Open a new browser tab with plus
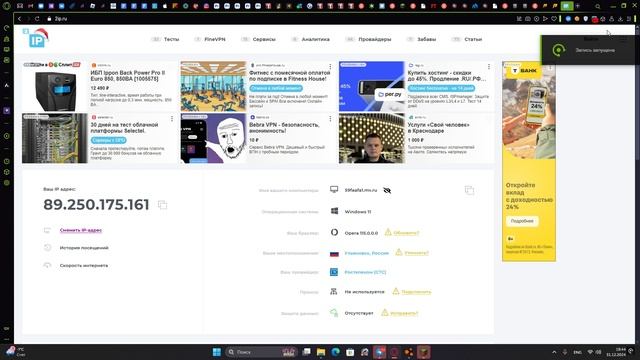 tap(578, 6)
